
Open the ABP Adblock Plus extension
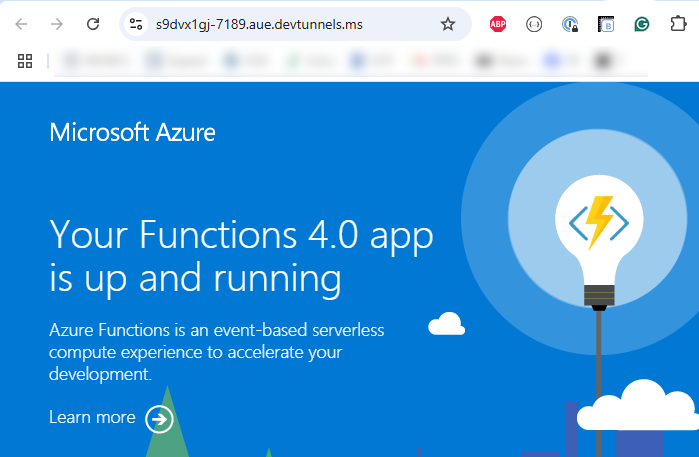[498, 24]
